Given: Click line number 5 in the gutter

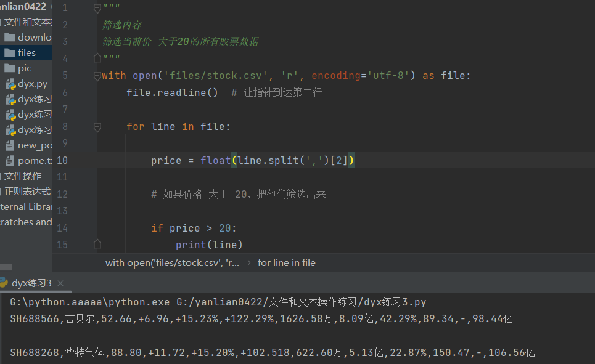Looking at the screenshot, I should click(65, 76).
